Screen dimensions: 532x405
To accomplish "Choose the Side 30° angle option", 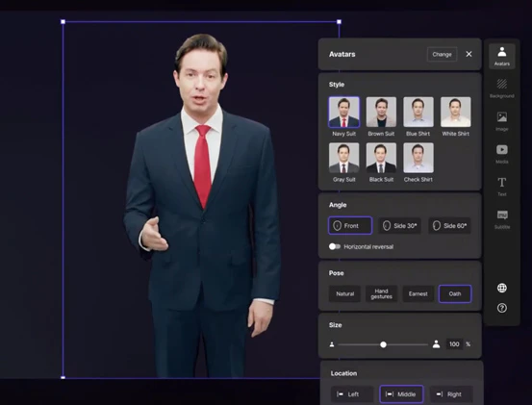I will coord(399,225).
